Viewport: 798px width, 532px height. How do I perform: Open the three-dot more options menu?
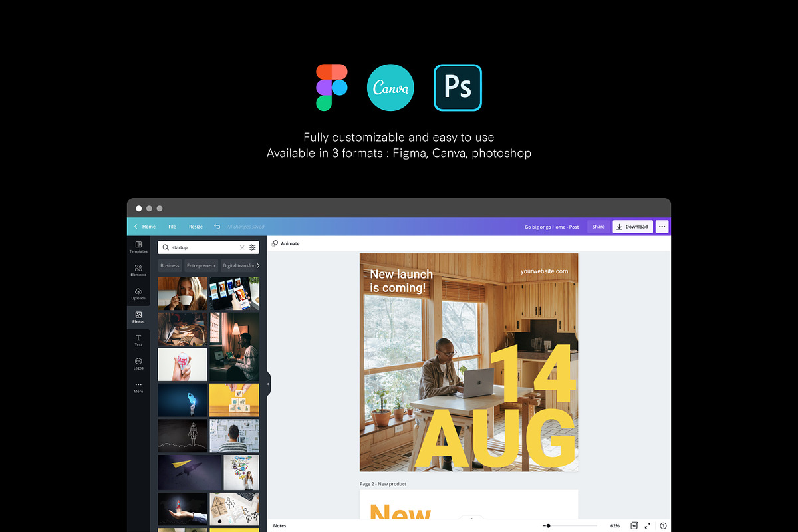coord(662,227)
